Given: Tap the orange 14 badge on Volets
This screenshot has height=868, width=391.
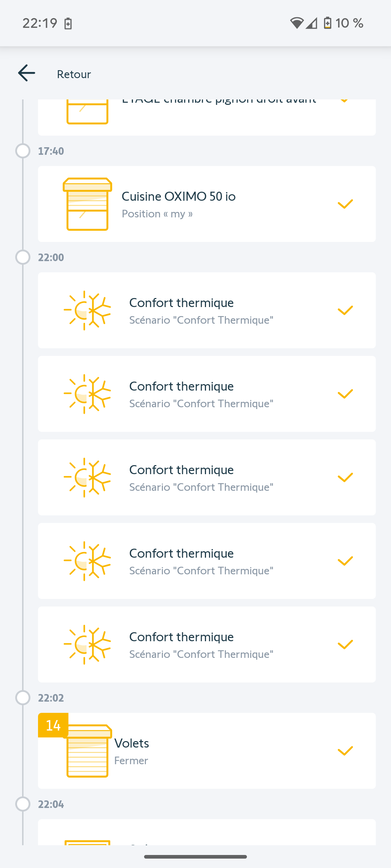Looking at the screenshot, I should point(53,725).
